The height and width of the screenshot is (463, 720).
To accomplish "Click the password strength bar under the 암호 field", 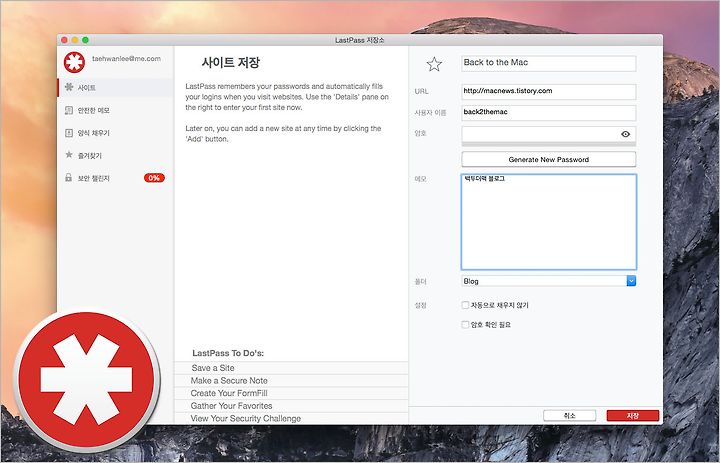I will point(549,144).
